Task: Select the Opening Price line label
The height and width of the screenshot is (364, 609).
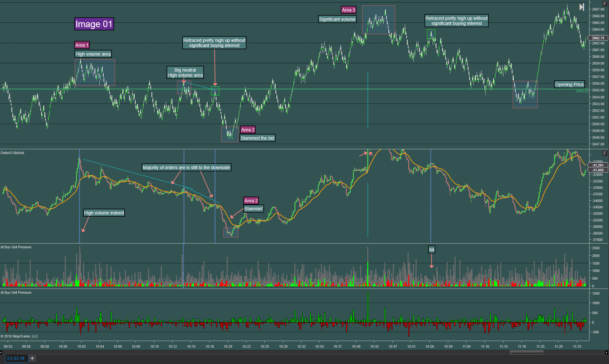Action: click(569, 84)
